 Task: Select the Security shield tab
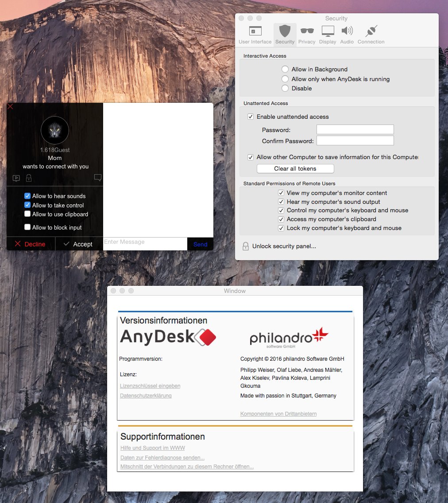(x=285, y=35)
